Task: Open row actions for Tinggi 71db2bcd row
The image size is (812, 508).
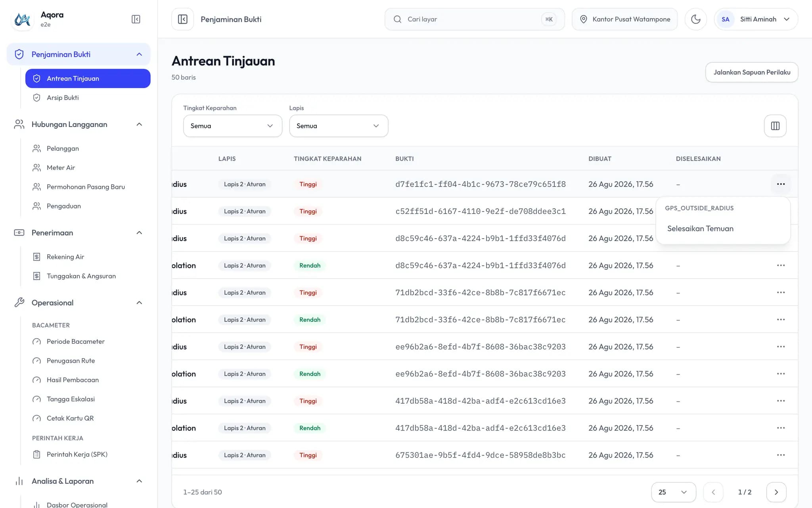Action: tap(781, 292)
